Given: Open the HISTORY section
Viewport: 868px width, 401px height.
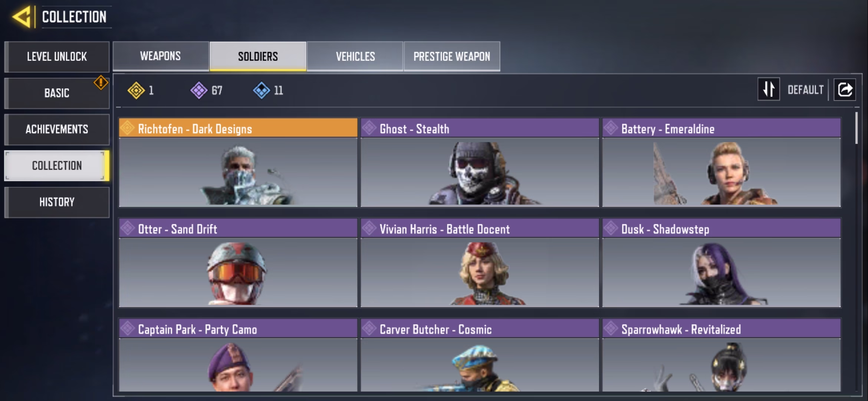Looking at the screenshot, I should [57, 202].
